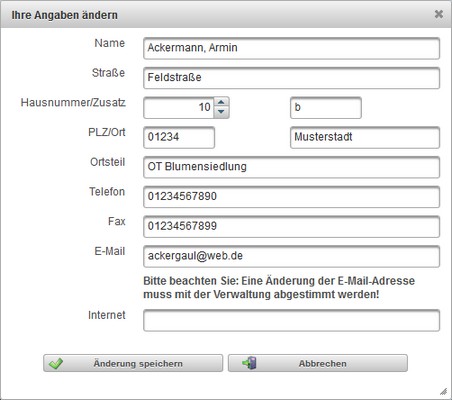Click the Telefon input field

[x=291, y=197]
